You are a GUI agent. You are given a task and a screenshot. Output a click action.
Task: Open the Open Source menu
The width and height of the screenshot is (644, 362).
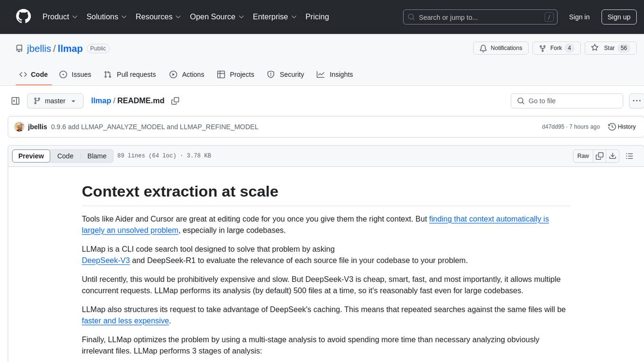pos(217,17)
